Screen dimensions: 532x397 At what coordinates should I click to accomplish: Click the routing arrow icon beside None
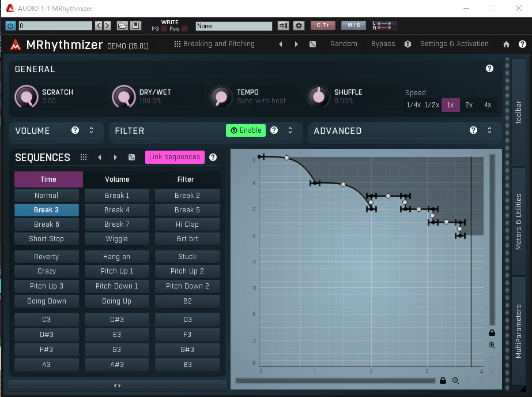283,25
